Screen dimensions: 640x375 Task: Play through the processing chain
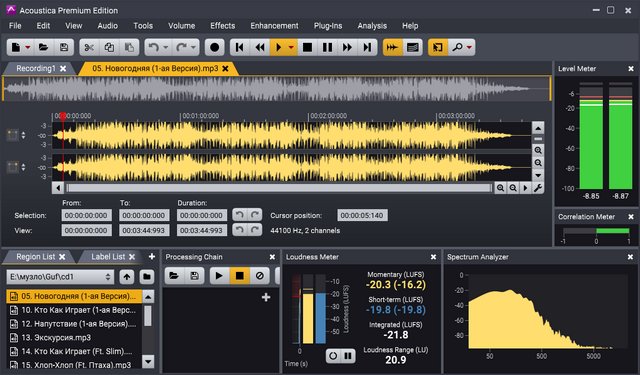coord(219,276)
